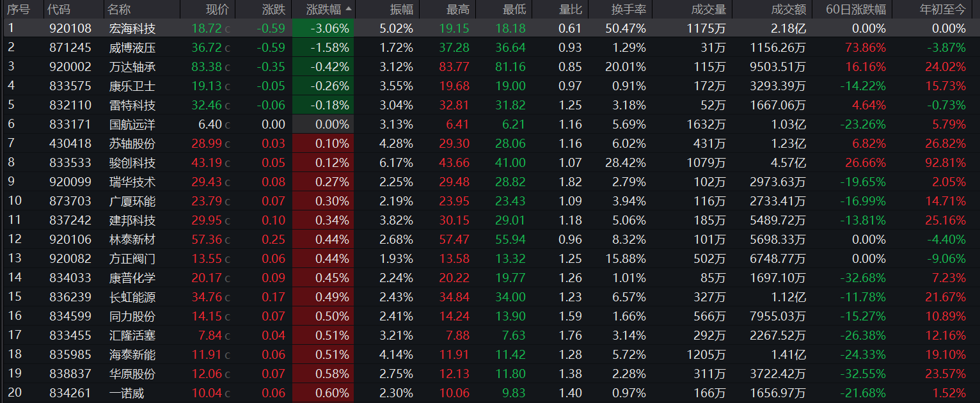Click the 成交额 column header
The width and height of the screenshot is (980, 403).
point(789,9)
